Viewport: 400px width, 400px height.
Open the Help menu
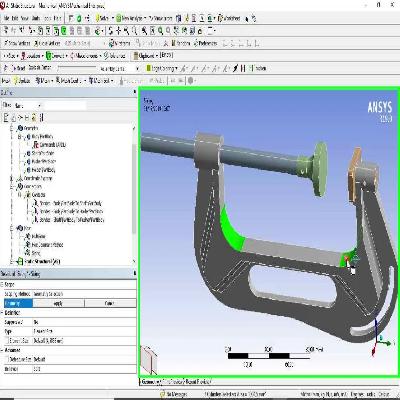coord(58,18)
